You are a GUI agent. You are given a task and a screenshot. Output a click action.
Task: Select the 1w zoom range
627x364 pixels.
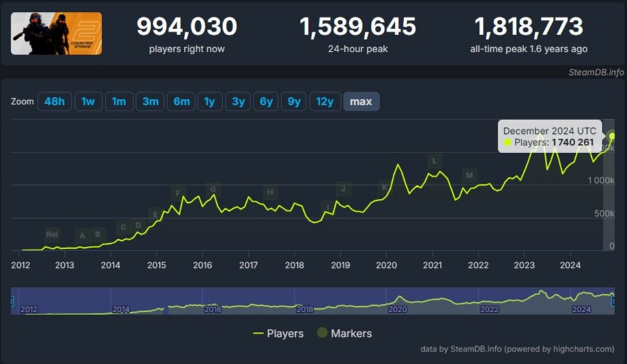tap(88, 101)
